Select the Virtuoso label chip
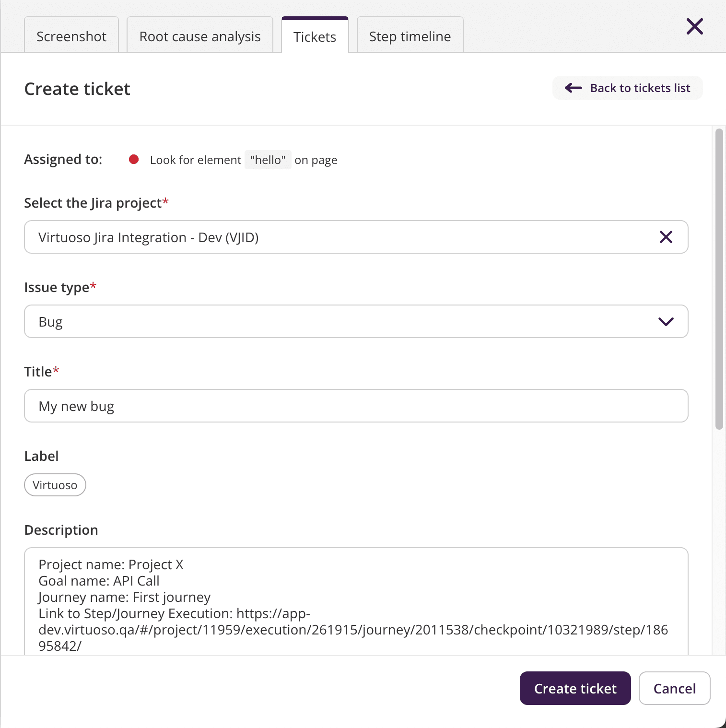This screenshot has width=726, height=728. coord(55,485)
